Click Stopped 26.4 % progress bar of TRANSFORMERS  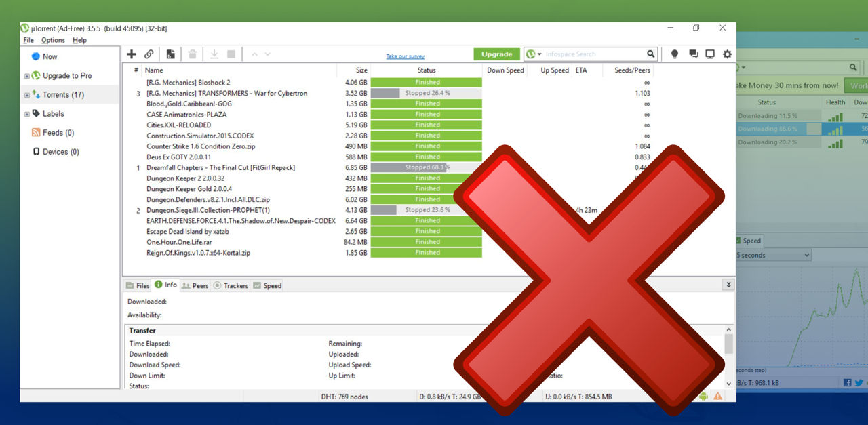point(427,93)
